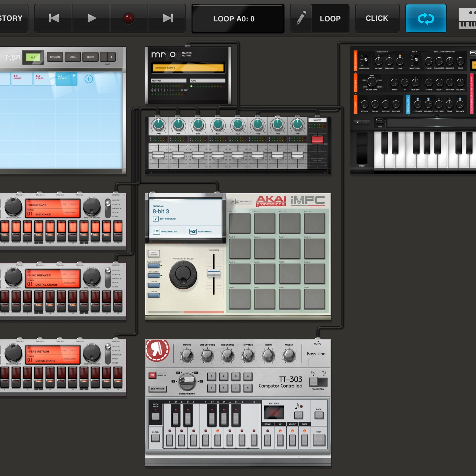Screen dimensions: 476x476
Task: Click the Retronyms logo on the TT-303
Action: (x=157, y=350)
